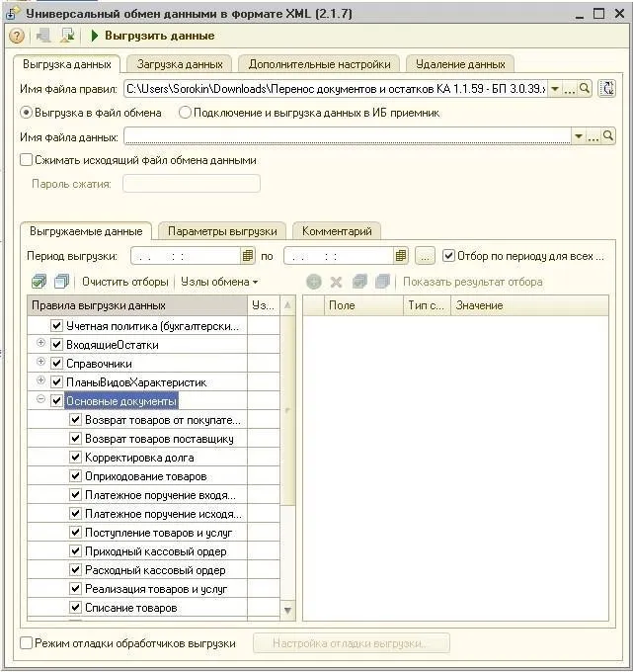633x672 pixels.
Task: Toggle export handlers debug mode checkbox
Action: tap(26, 643)
